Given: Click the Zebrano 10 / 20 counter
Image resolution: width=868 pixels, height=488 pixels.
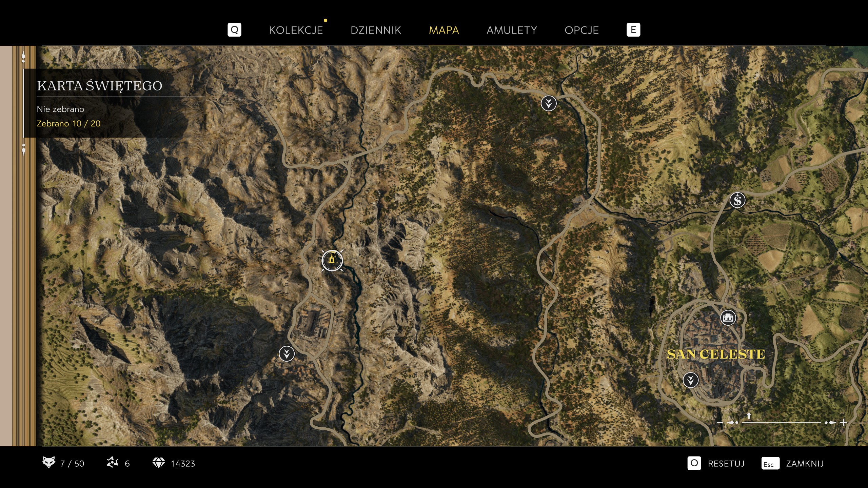Looking at the screenshot, I should click(x=68, y=123).
